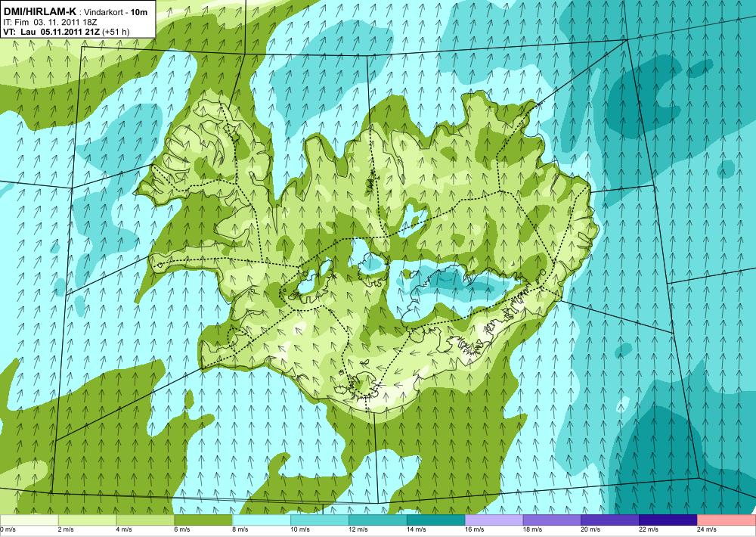Viewport: 756px width, 537px height.
Task: Select the 'Vindarkort - 10m' map type text
Action: click(116, 12)
